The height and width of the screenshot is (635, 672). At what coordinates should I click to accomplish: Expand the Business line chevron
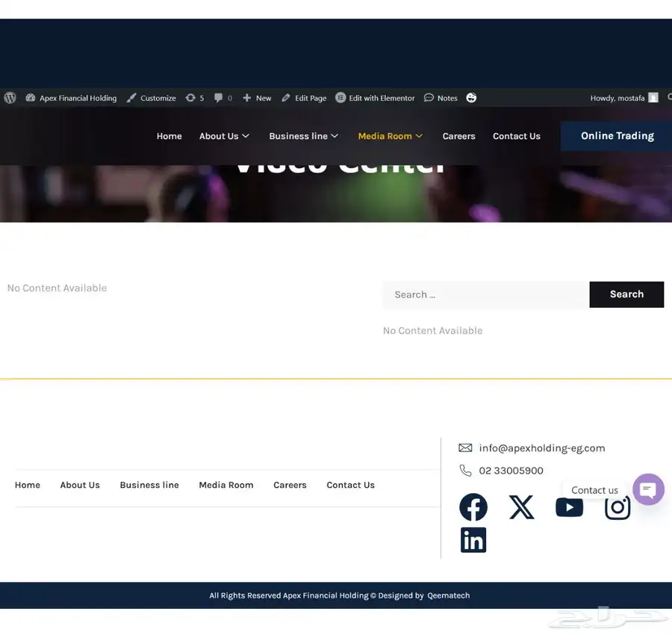click(335, 136)
